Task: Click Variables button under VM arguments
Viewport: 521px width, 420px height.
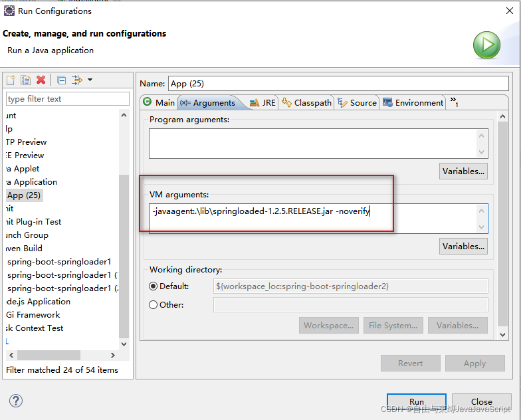Action: (x=463, y=246)
